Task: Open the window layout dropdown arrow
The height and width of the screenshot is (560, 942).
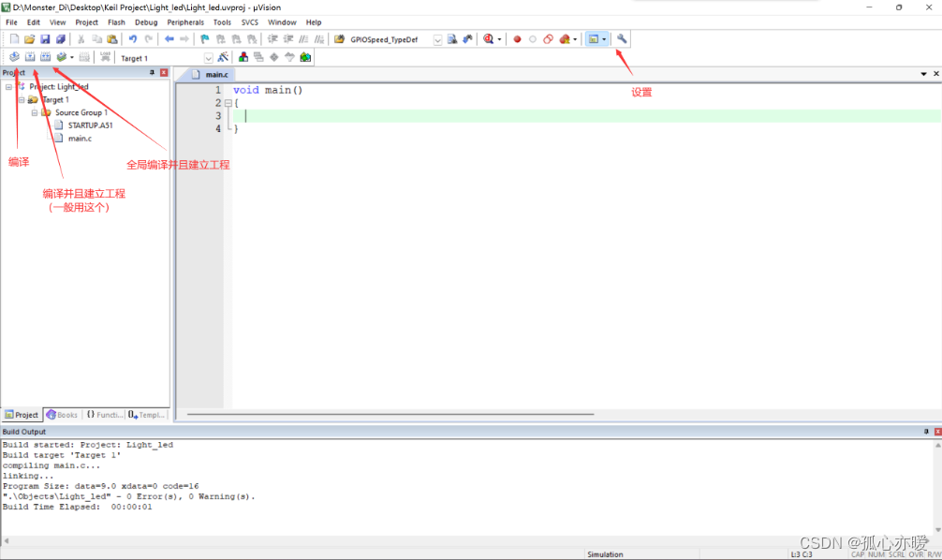Action: tap(604, 39)
